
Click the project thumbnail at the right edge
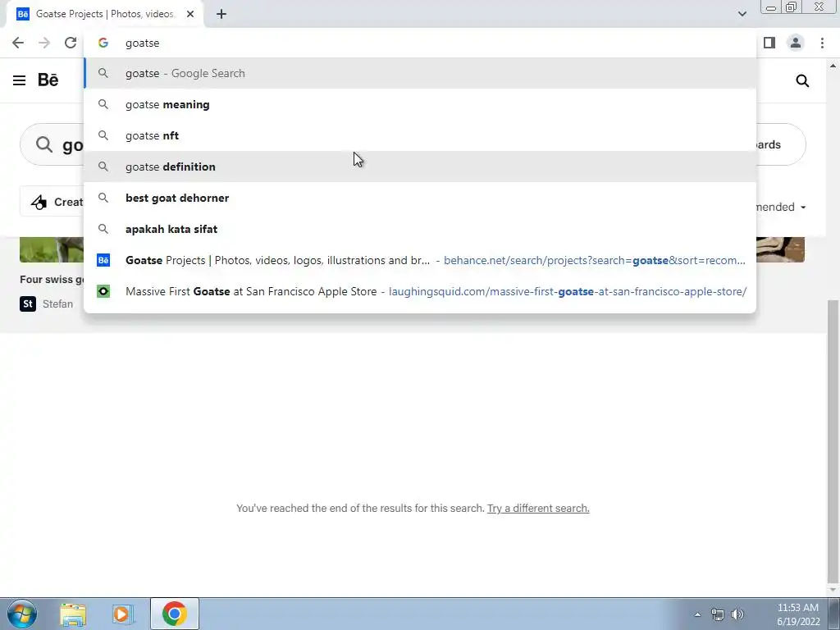780,249
